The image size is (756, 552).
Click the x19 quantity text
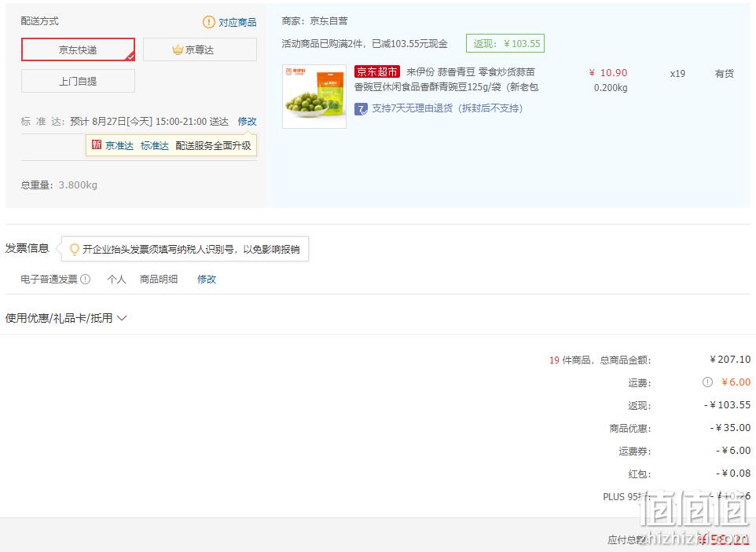(x=677, y=73)
